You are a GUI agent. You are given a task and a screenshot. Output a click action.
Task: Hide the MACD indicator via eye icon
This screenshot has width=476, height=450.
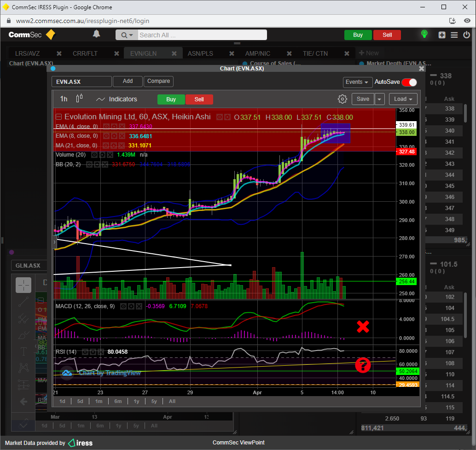coord(124,306)
